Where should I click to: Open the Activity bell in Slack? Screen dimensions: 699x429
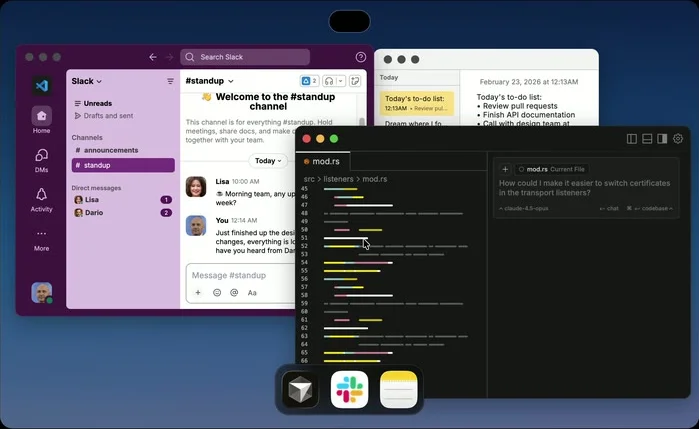(x=41, y=199)
